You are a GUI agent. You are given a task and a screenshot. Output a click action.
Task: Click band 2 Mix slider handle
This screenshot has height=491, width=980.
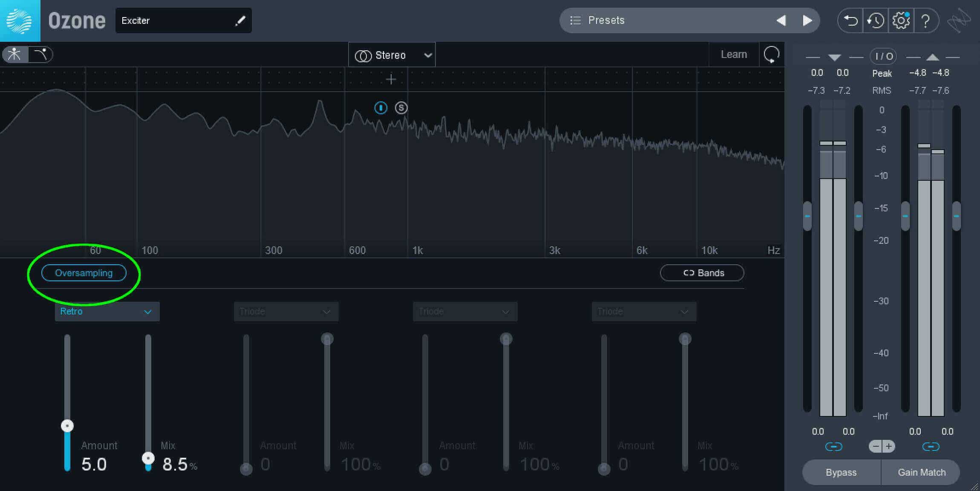[x=327, y=339]
